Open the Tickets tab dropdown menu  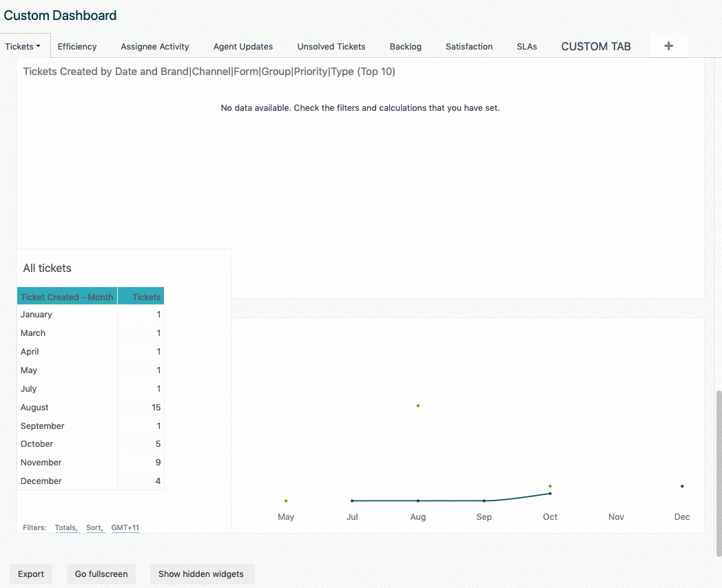click(23, 46)
